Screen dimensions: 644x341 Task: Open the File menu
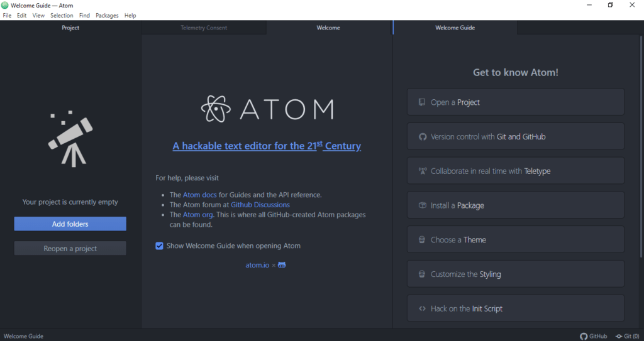click(7, 15)
